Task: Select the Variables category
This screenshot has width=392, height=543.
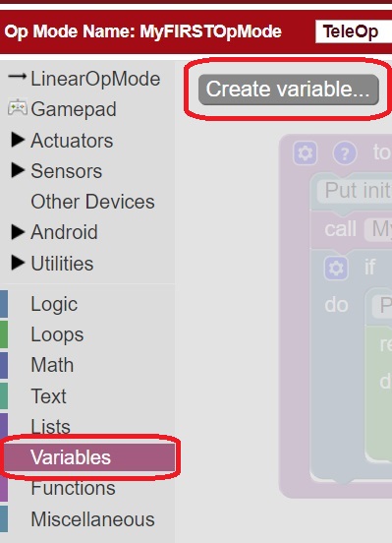Action: [89, 457]
